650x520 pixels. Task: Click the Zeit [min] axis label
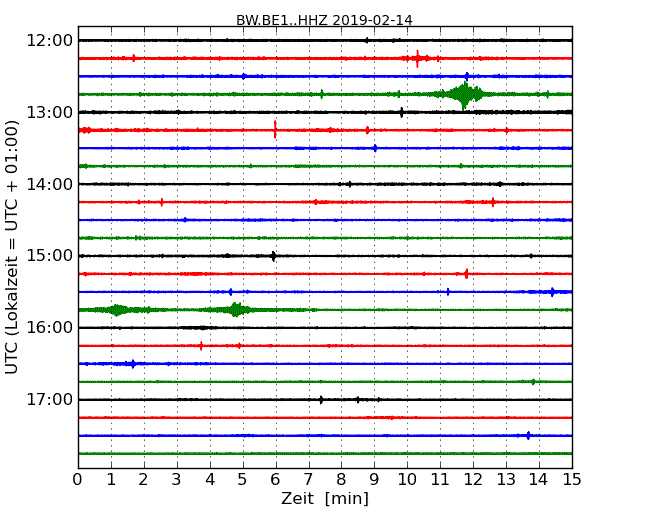[325, 498]
